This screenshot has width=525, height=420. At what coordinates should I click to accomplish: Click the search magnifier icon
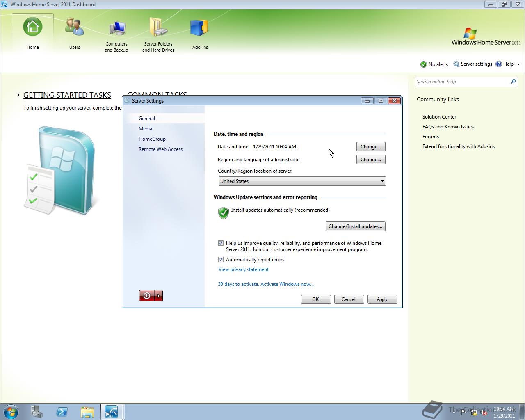pyautogui.click(x=513, y=82)
